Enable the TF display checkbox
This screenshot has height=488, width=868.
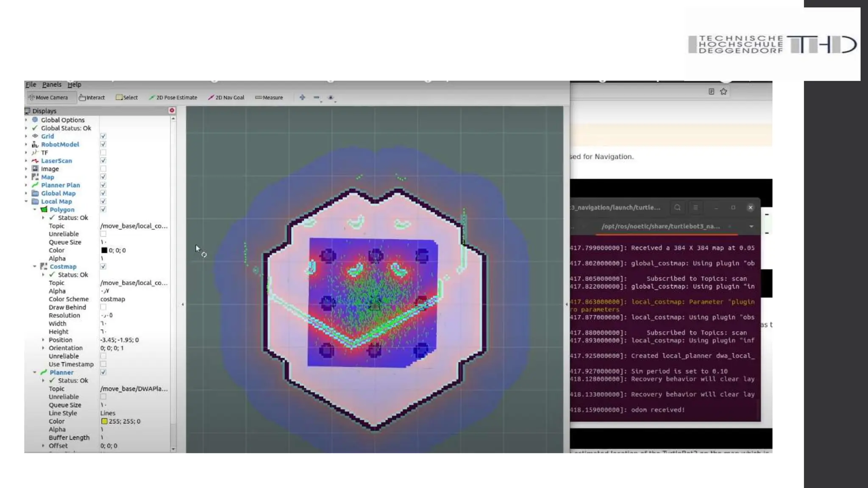[x=103, y=152]
